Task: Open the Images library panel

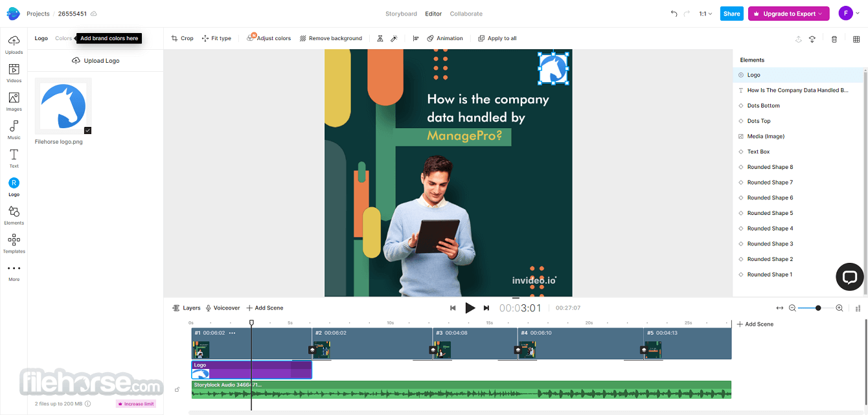Action: (14, 102)
